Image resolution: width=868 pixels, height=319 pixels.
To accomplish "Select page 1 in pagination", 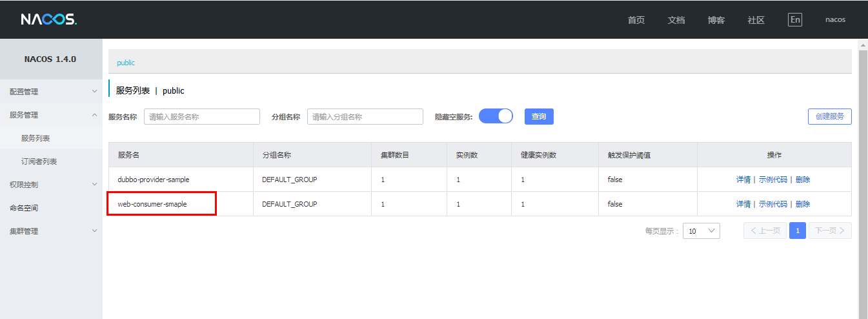I will pyautogui.click(x=798, y=231).
